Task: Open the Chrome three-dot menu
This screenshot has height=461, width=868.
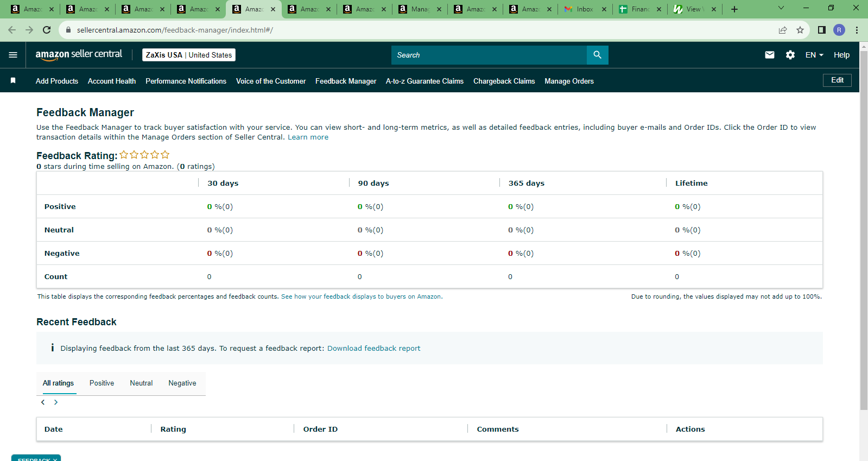Action: [x=857, y=30]
